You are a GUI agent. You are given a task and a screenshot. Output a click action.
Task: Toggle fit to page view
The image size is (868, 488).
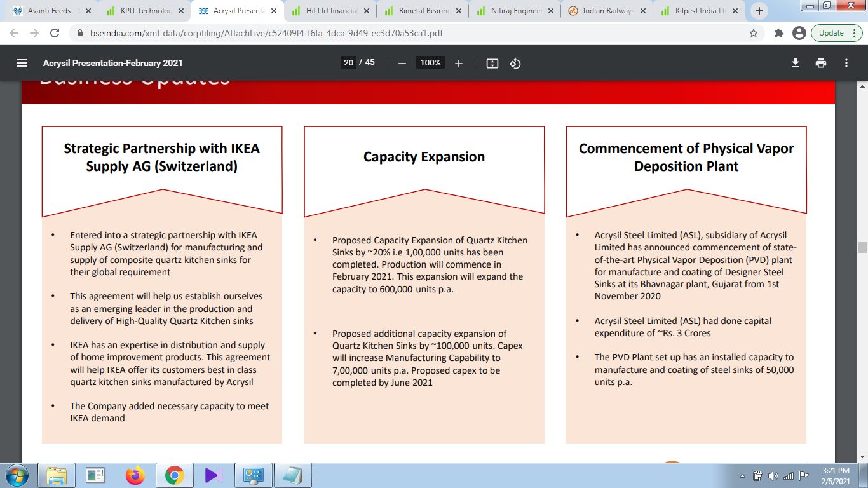(x=492, y=63)
